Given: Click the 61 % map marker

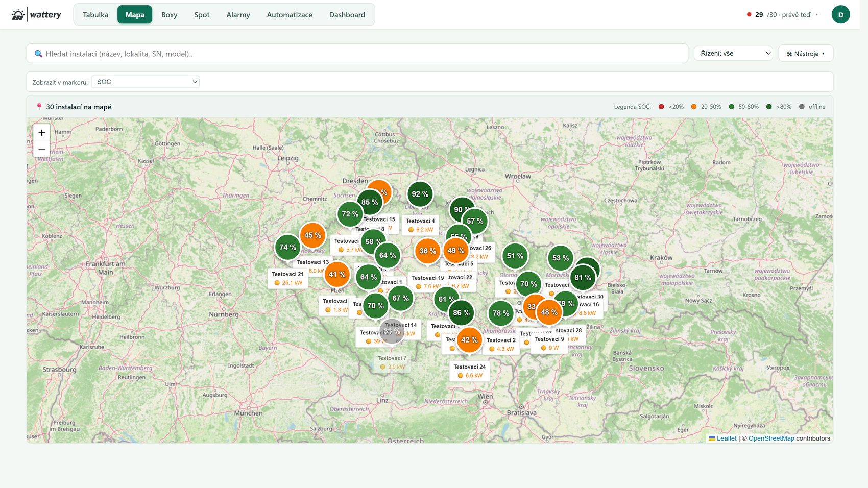Looking at the screenshot, I should coord(446,299).
